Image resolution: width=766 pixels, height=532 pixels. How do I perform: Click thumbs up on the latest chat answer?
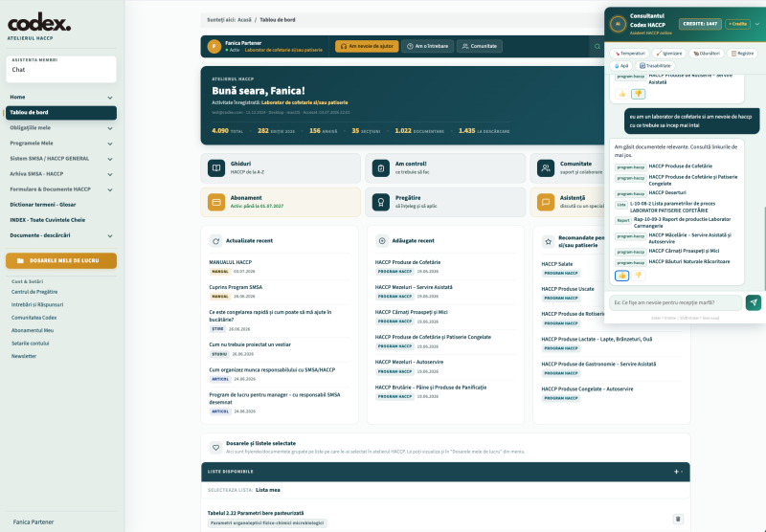click(621, 276)
